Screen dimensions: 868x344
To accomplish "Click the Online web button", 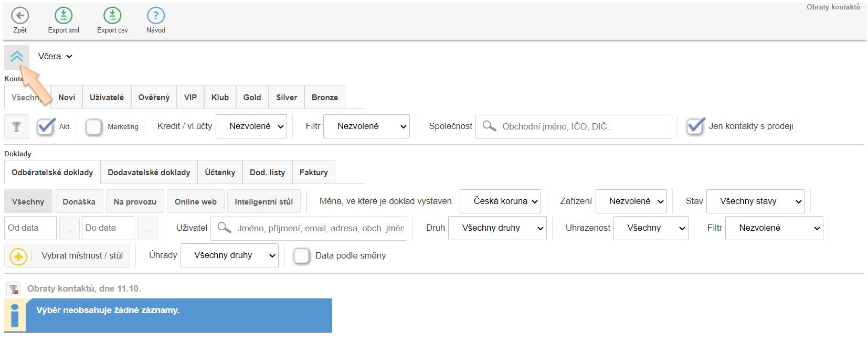I will [x=196, y=201].
